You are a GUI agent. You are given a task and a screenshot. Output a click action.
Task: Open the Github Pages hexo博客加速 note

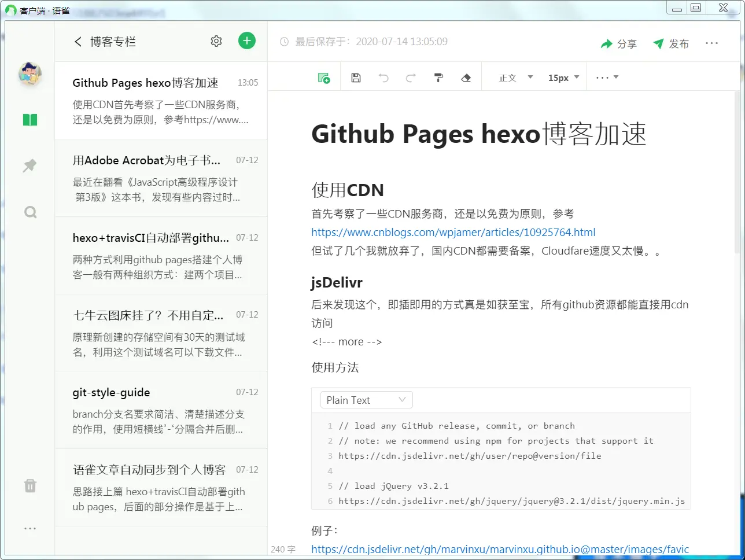161,101
